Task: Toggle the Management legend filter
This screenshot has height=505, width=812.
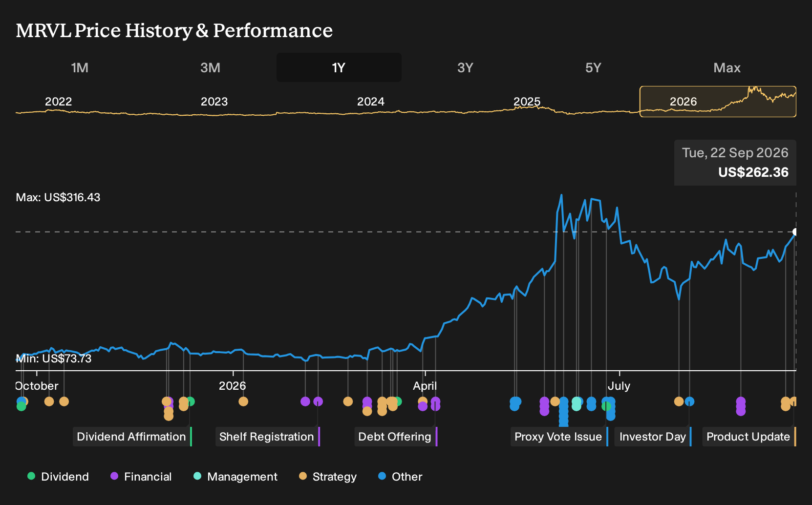Action: 235,477
